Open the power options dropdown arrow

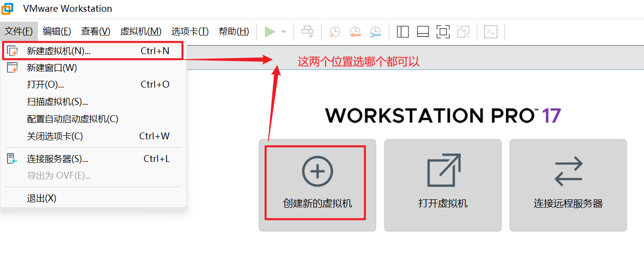pos(284,32)
